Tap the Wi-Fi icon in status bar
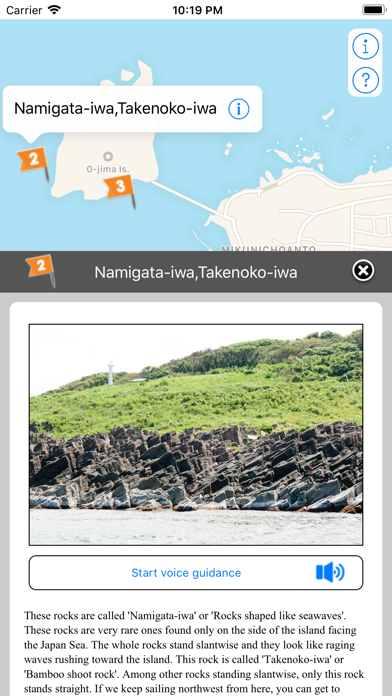 click(55, 10)
